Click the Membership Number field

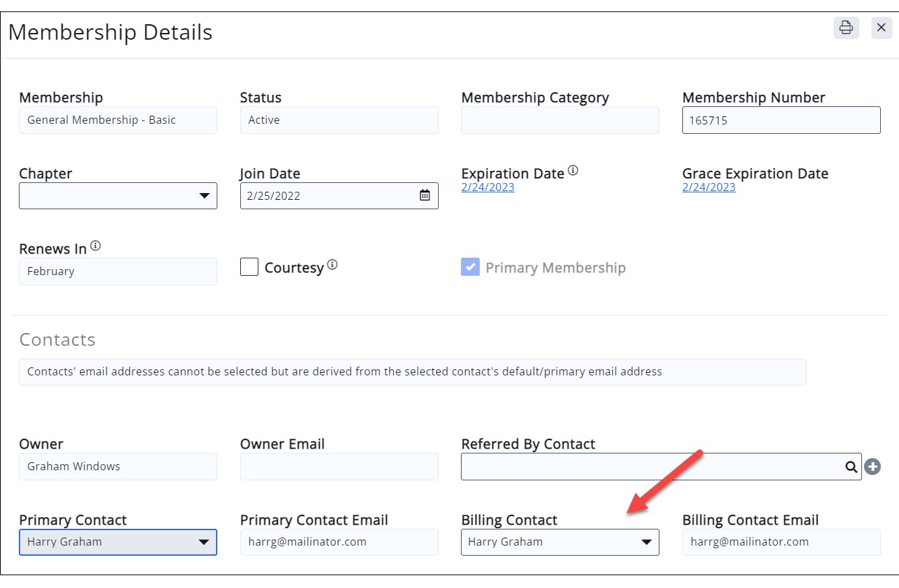[x=781, y=120]
